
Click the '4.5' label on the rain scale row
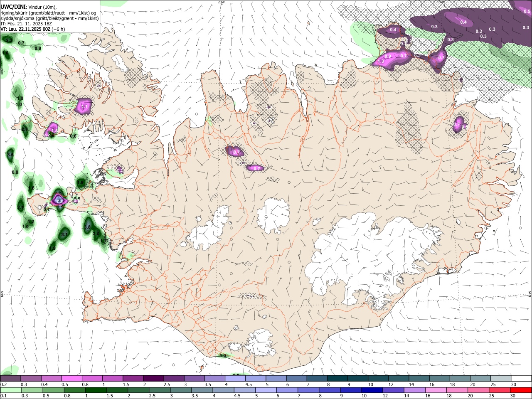[x=236, y=396]
